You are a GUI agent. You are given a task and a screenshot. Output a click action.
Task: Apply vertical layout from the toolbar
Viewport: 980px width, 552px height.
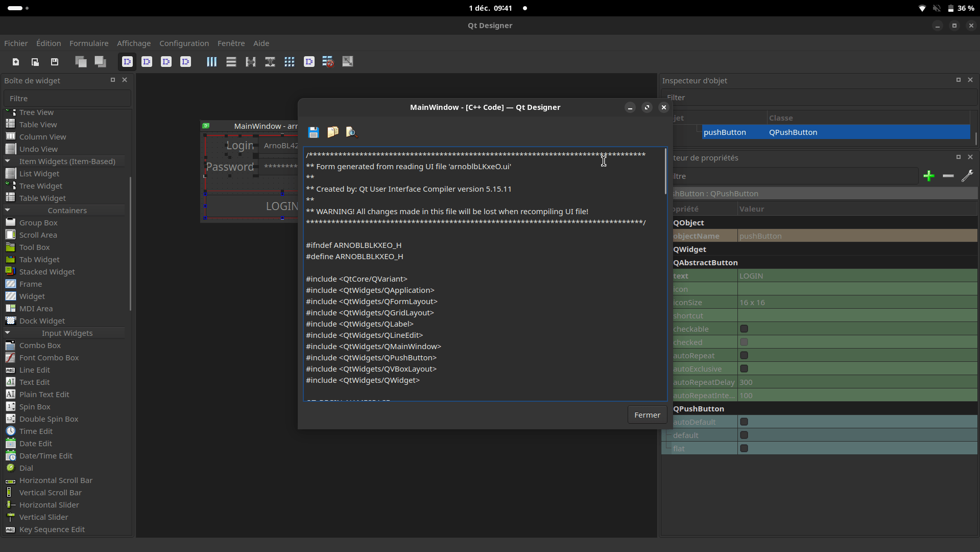point(231,62)
